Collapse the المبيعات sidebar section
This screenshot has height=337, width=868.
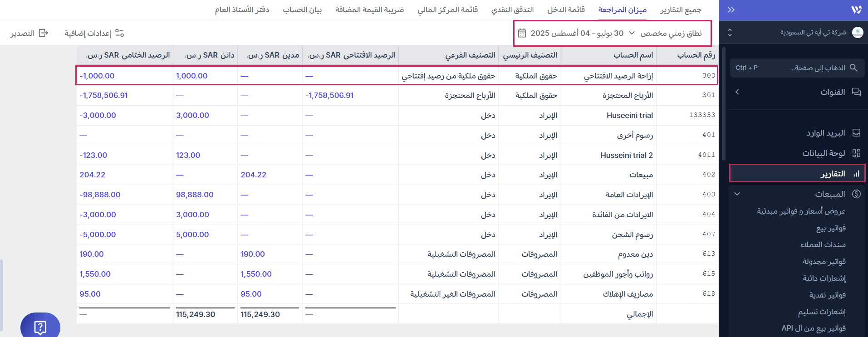click(737, 194)
